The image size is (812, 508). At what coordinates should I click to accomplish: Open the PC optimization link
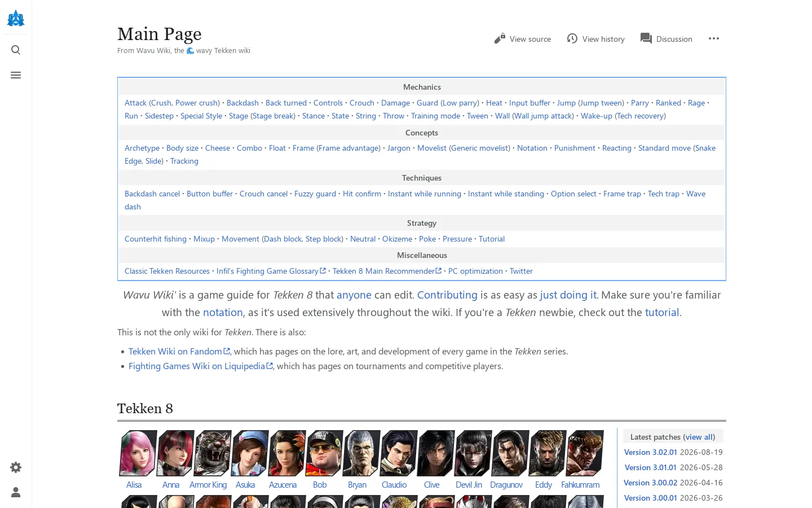coord(475,271)
